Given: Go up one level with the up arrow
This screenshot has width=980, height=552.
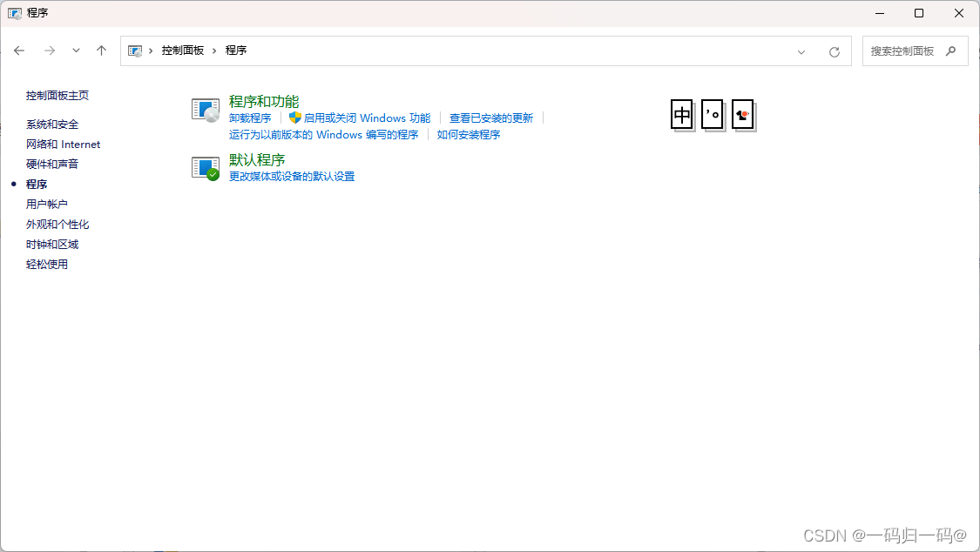Looking at the screenshot, I should click(x=101, y=50).
